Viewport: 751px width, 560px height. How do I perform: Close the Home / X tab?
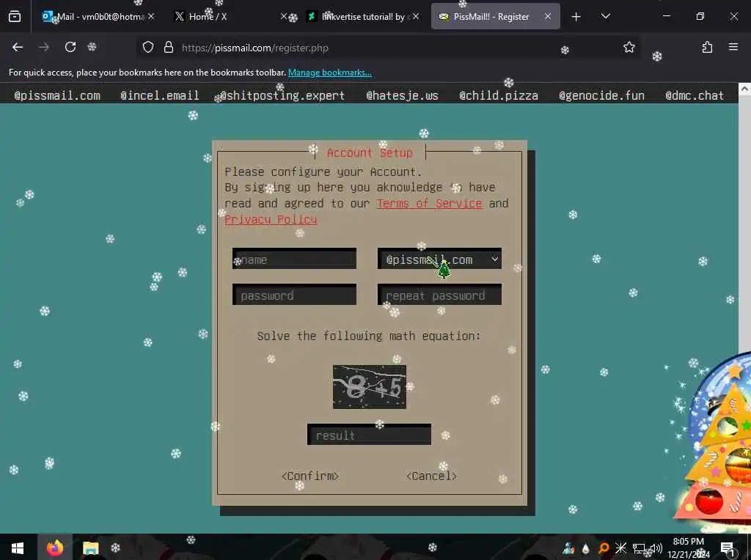(x=284, y=16)
